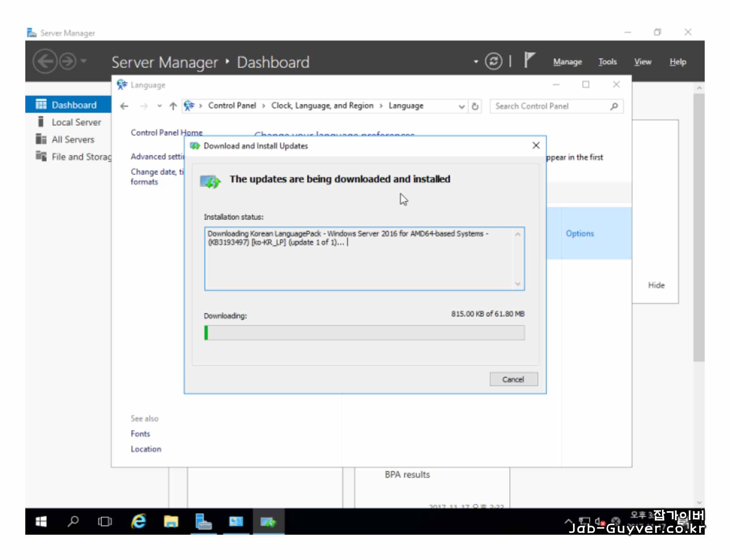This screenshot has height=560, width=730.
Task: Expand the address bar history dropdown
Action: click(461, 106)
